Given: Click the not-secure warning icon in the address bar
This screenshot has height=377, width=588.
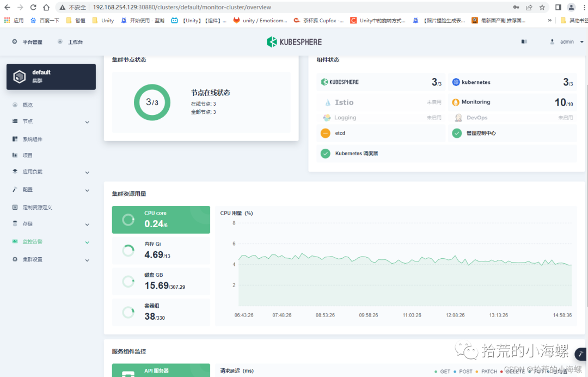Looking at the screenshot, I should [62, 7].
